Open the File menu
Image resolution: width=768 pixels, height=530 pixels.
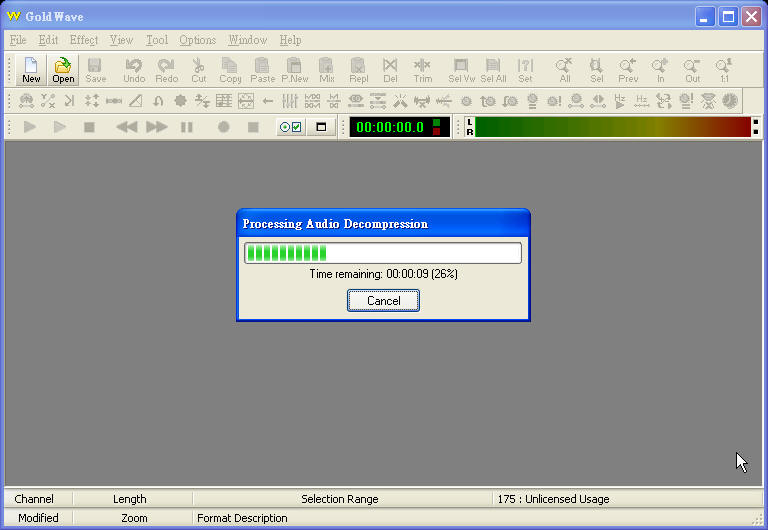coord(18,40)
